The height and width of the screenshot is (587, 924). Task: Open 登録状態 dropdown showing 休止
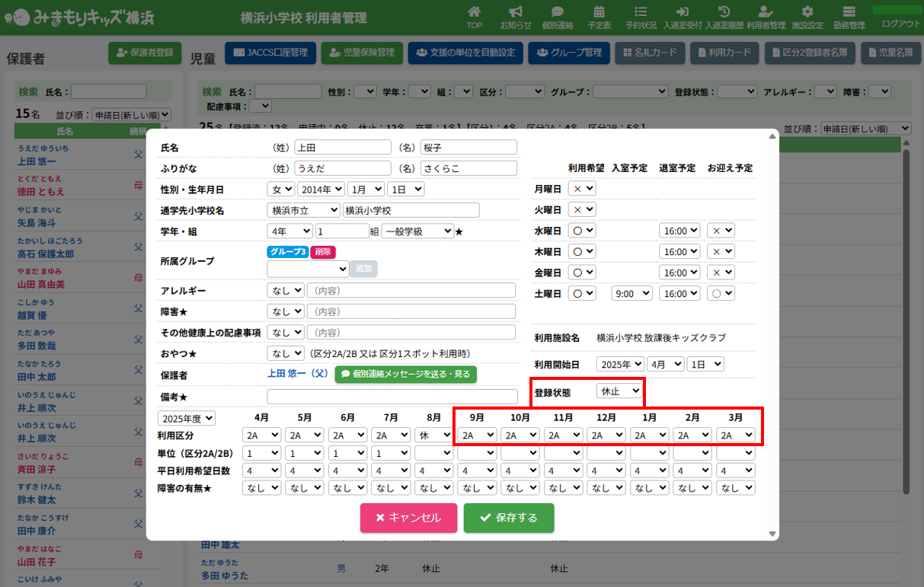click(619, 392)
